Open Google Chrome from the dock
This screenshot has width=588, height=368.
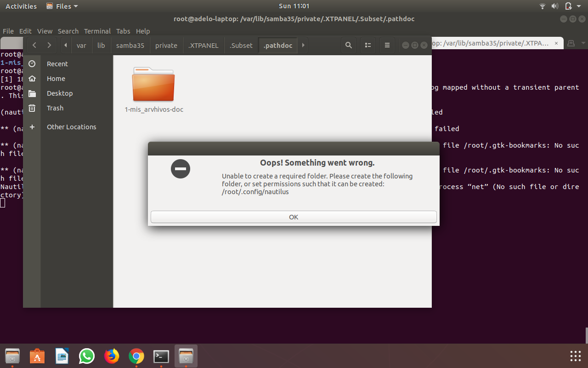point(136,356)
